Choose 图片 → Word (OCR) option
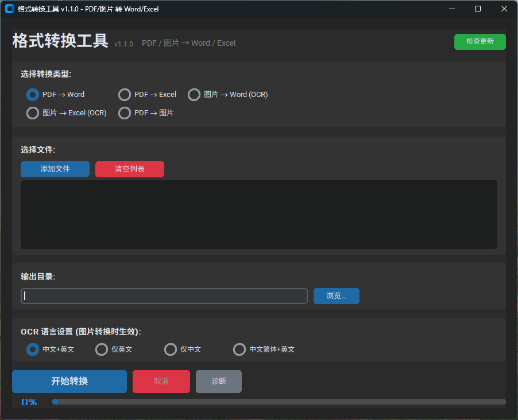This screenshot has width=518, height=420. pyautogui.click(x=228, y=95)
